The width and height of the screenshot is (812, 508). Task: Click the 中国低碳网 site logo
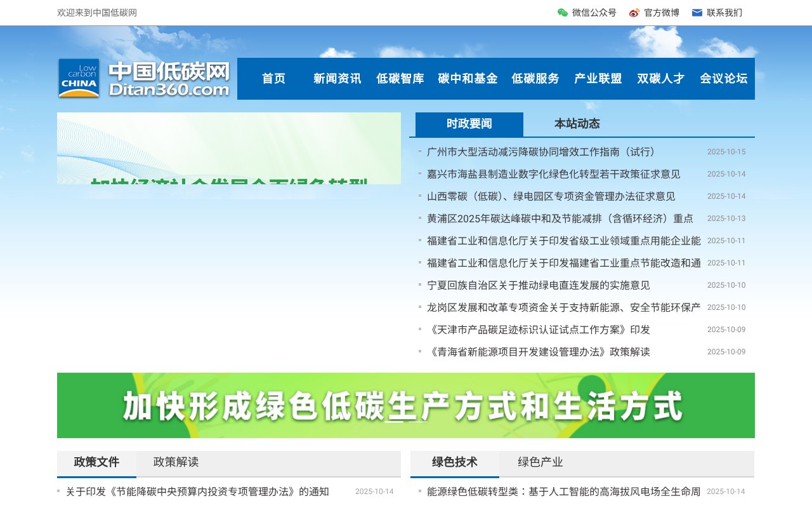(143, 78)
